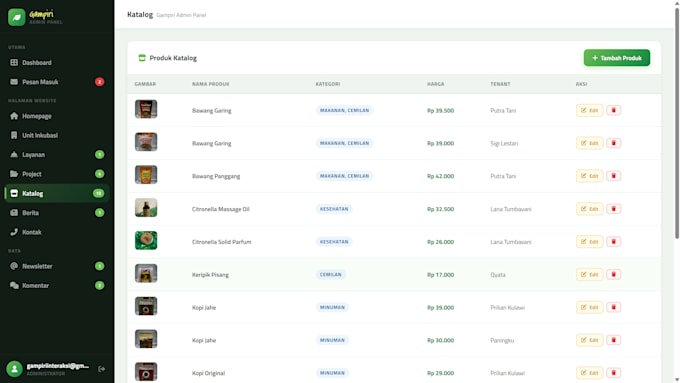Click the KATEGORI column header

327,84
